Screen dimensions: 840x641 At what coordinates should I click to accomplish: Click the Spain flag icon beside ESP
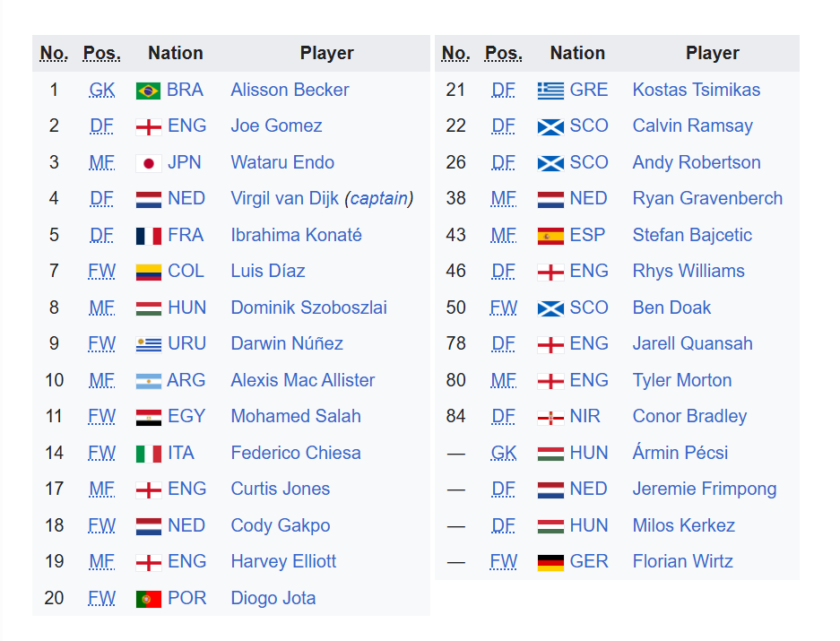coord(550,236)
